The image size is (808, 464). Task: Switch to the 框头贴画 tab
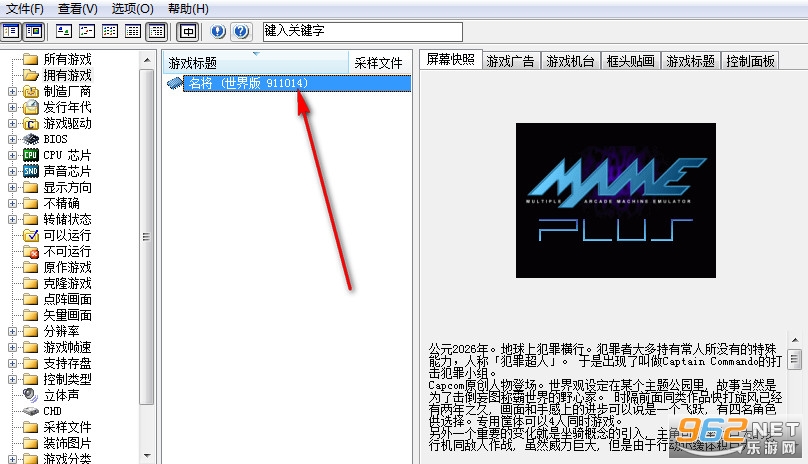(x=630, y=61)
